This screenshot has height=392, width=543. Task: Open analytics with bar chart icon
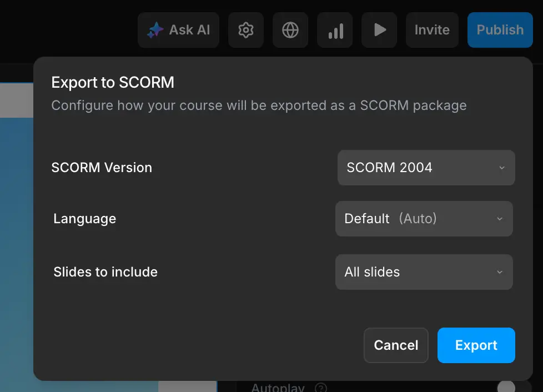pos(335,30)
